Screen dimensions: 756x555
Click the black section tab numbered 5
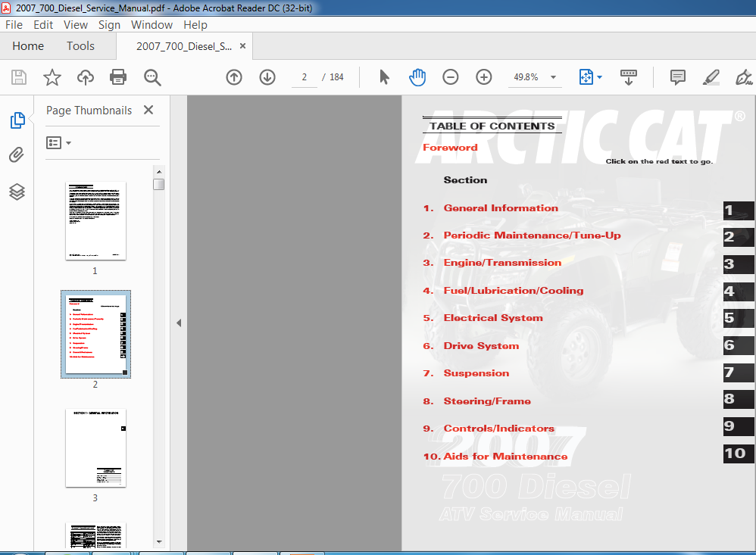pos(738,318)
